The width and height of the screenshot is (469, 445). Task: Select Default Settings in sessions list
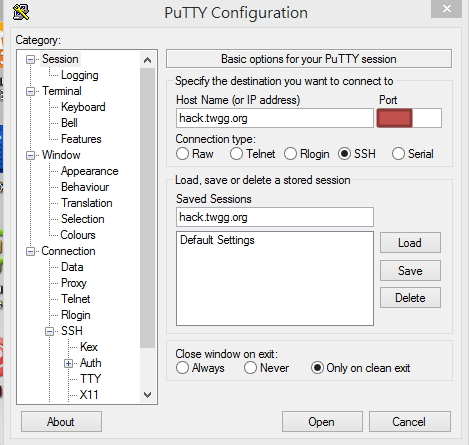click(x=217, y=240)
